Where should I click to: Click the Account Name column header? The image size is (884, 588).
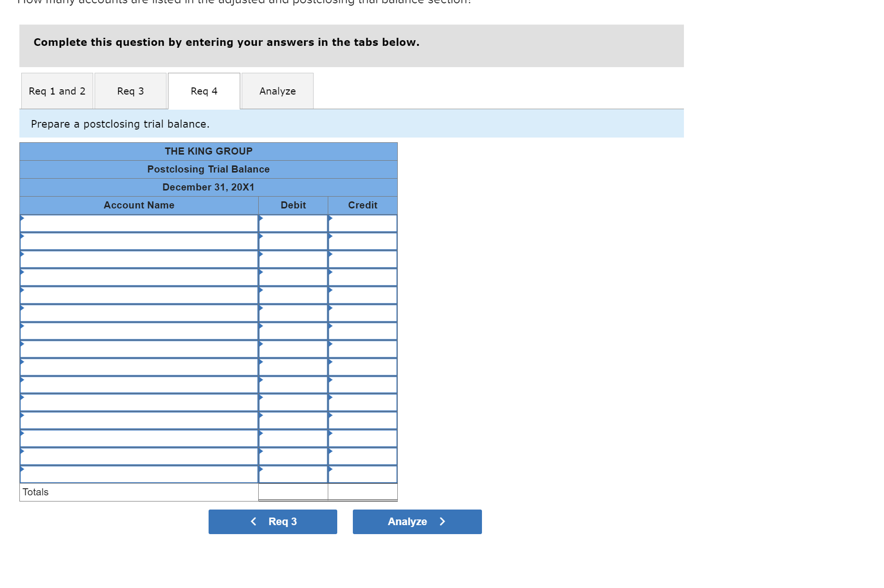[139, 205]
